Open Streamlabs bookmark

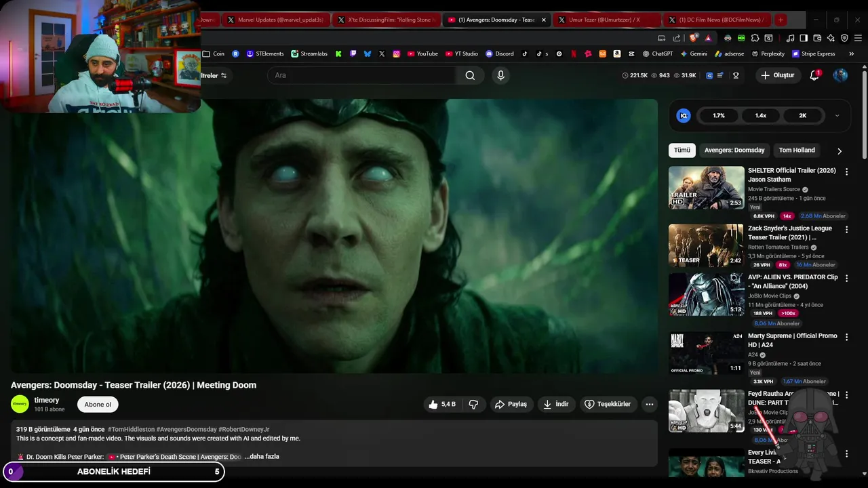(309, 54)
